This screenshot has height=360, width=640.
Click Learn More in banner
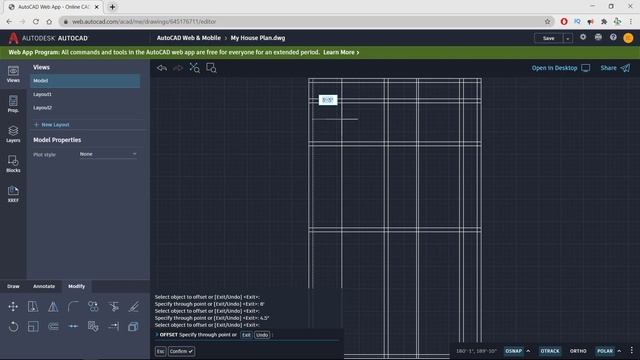(341, 52)
